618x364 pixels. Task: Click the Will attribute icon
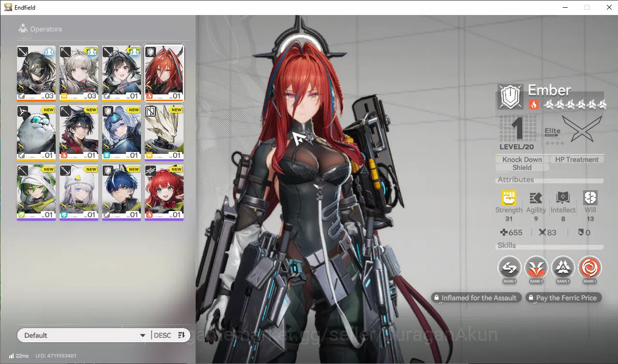point(590,197)
